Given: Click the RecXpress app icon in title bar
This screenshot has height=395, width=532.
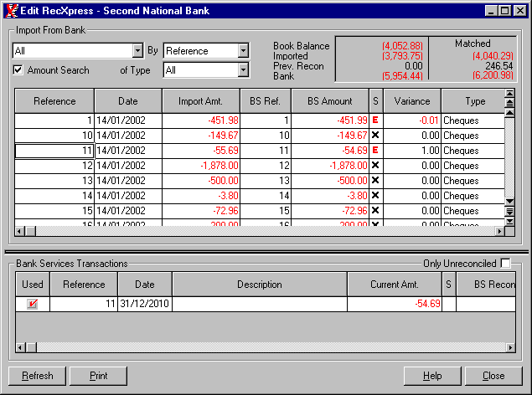Looking at the screenshot, I should pos(12,11).
